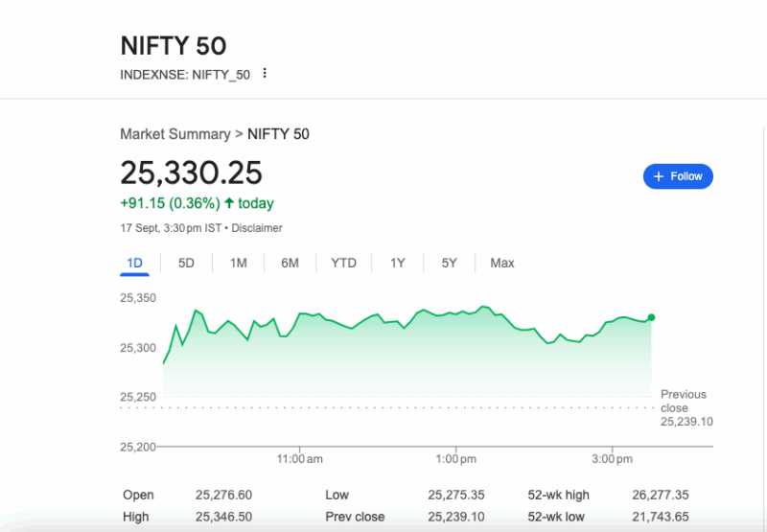This screenshot has height=532, width=767.
Task: Click the plus icon in Follow button
Action: pos(659,176)
